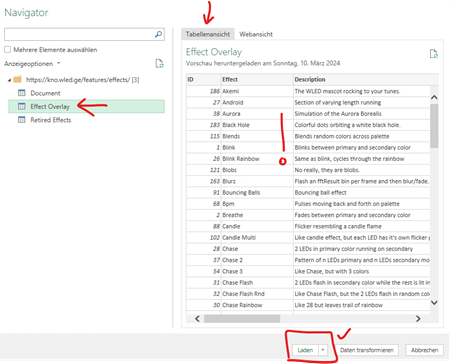Click the Candle Multi effect cell

[257, 238]
